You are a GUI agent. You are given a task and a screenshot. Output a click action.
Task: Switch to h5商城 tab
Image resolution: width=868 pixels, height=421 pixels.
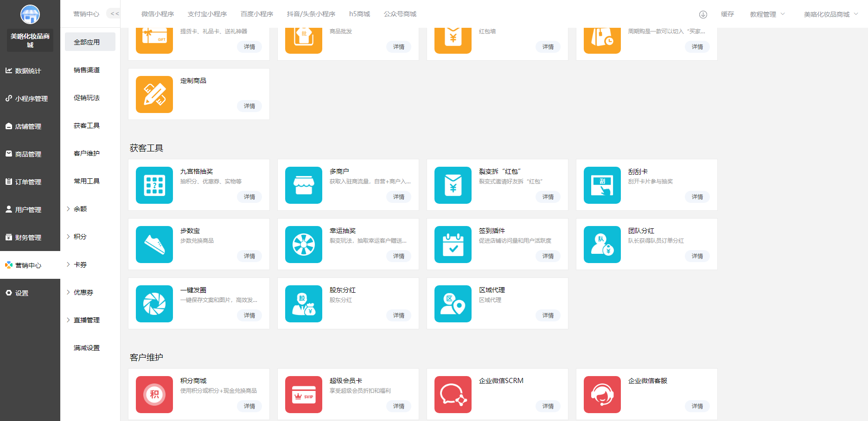(360, 14)
